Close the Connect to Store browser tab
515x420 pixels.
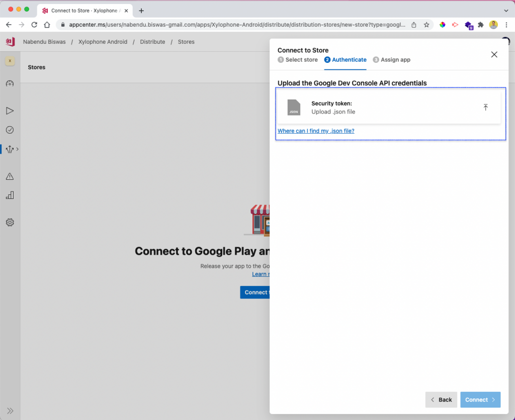tap(126, 11)
